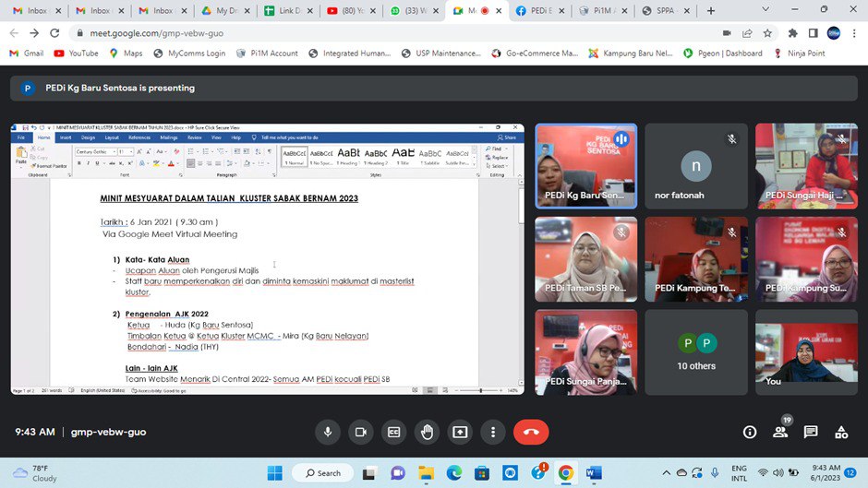Viewport: 868px width, 488px height.
Task: Click the Chrome back arrow
Action: coord(14,33)
